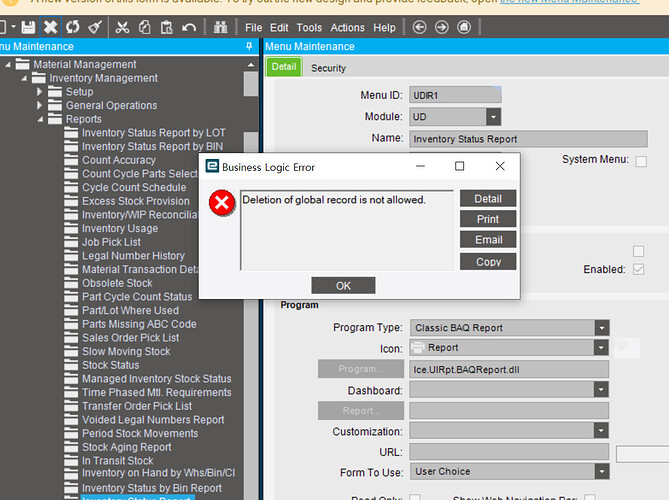
Task: Click the Undo arrow icon
Action: [190, 27]
